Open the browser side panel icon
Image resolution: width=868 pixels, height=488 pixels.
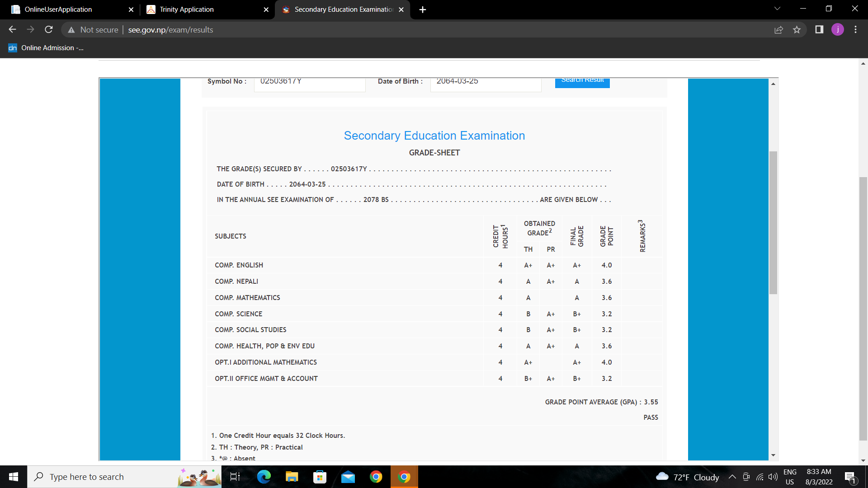[819, 30]
